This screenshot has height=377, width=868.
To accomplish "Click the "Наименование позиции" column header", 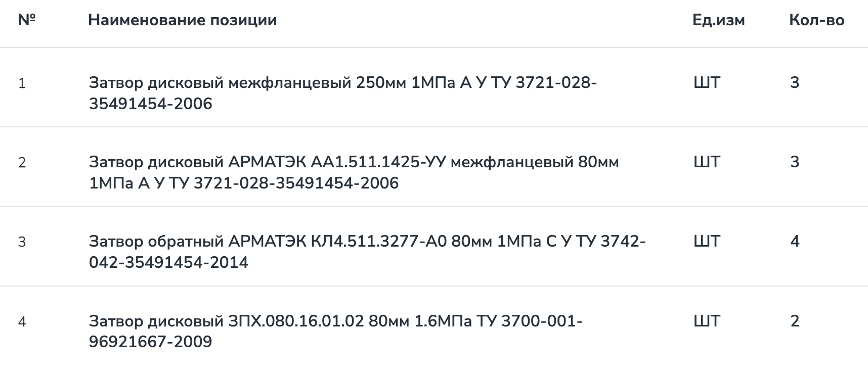I will (182, 20).
